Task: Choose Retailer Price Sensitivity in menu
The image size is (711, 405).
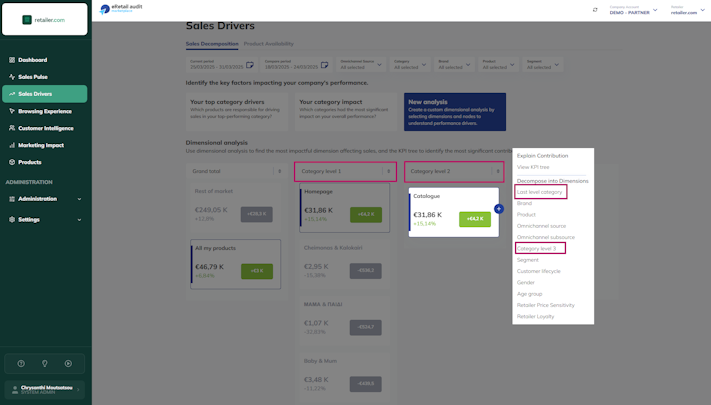Action: point(545,305)
